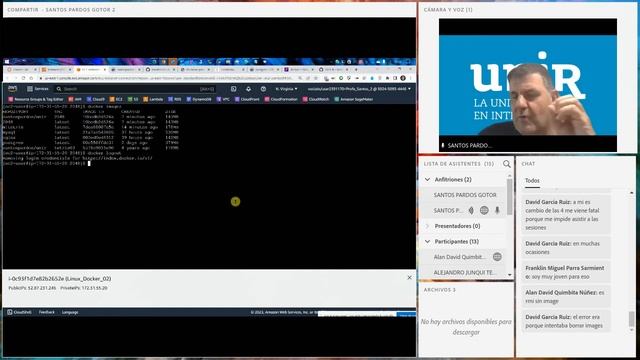Viewport: 640px width, 360px height.
Task: Click the microphone icon on webcam name label
Action: [x=443, y=145]
